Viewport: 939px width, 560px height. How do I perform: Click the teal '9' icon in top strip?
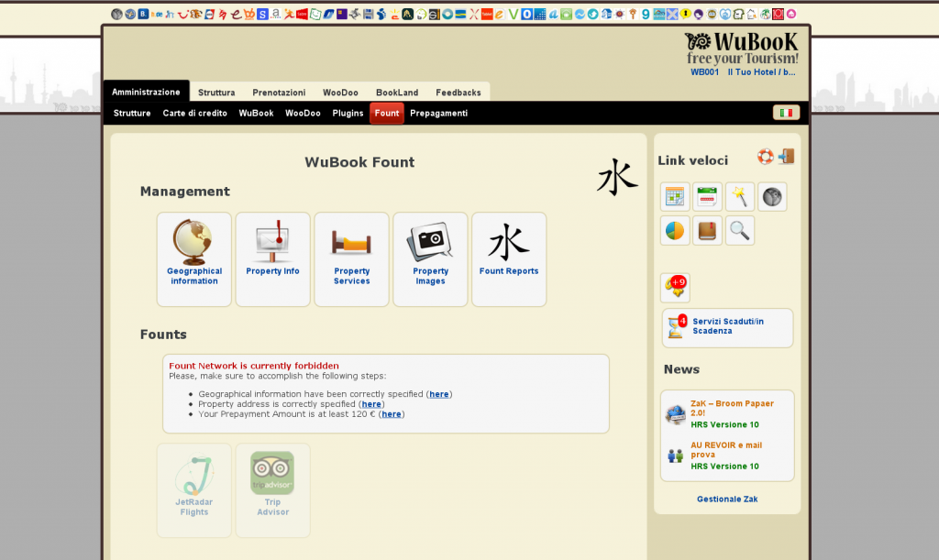(646, 14)
